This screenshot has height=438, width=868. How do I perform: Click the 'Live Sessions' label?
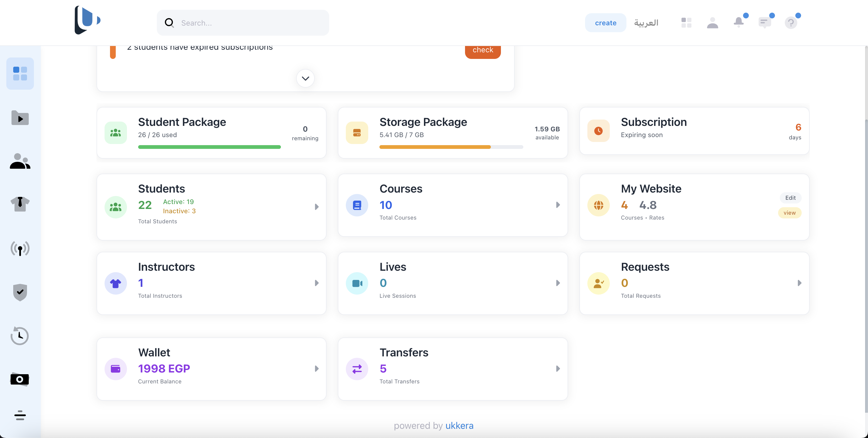click(x=398, y=296)
